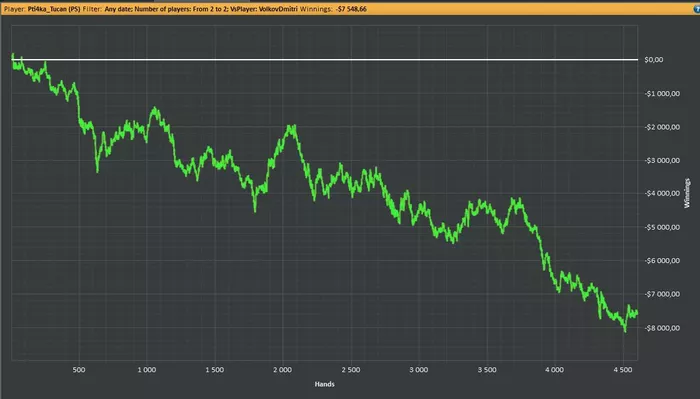The width and height of the screenshot is (700, 399).
Task: Click the -$2 000,00 axis label
Action: pos(662,127)
